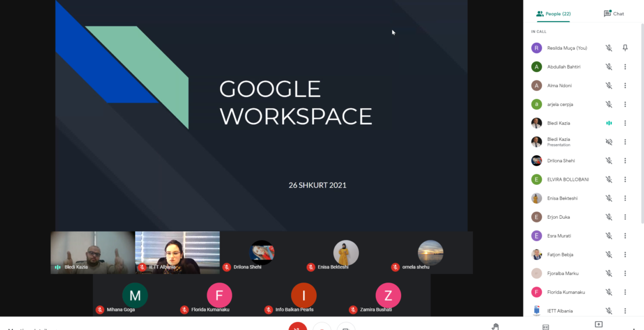Click Bledi Kazia's green audio indicator

coord(609,123)
